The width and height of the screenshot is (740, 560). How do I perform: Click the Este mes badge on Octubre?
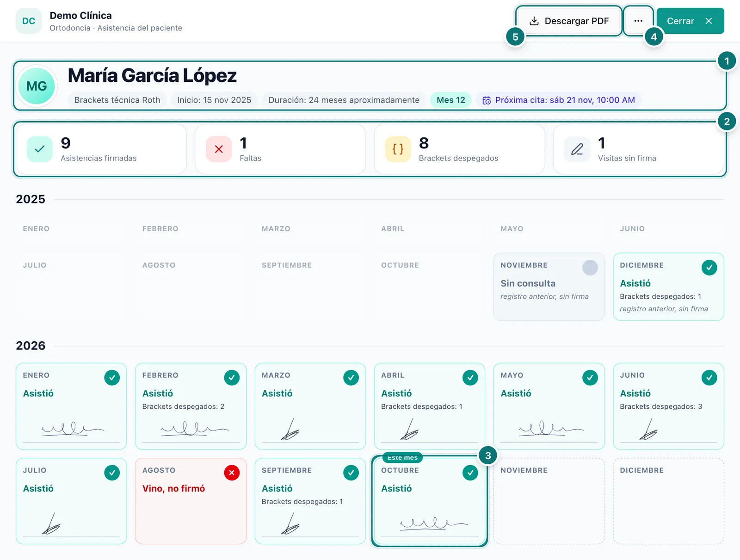[x=402, y=457]
